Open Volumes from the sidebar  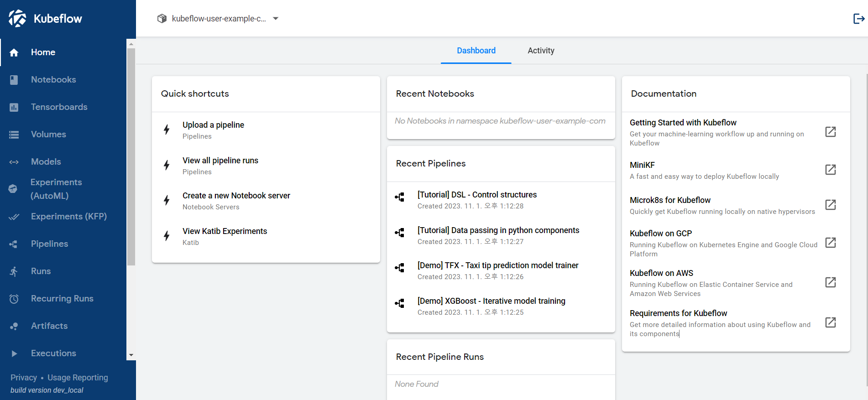click(x=63, y=135)
